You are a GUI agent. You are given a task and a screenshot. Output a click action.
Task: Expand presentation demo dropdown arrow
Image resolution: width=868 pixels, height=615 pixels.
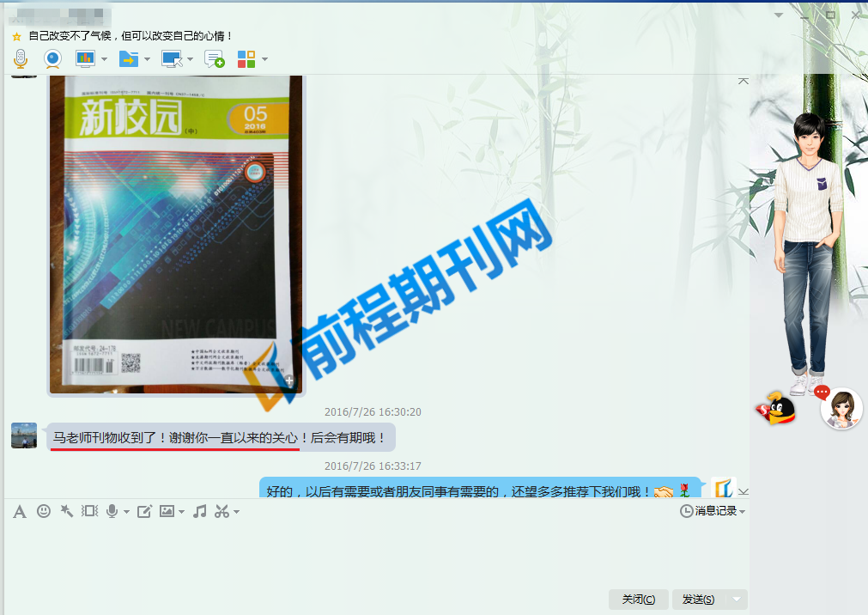[104, 59]
